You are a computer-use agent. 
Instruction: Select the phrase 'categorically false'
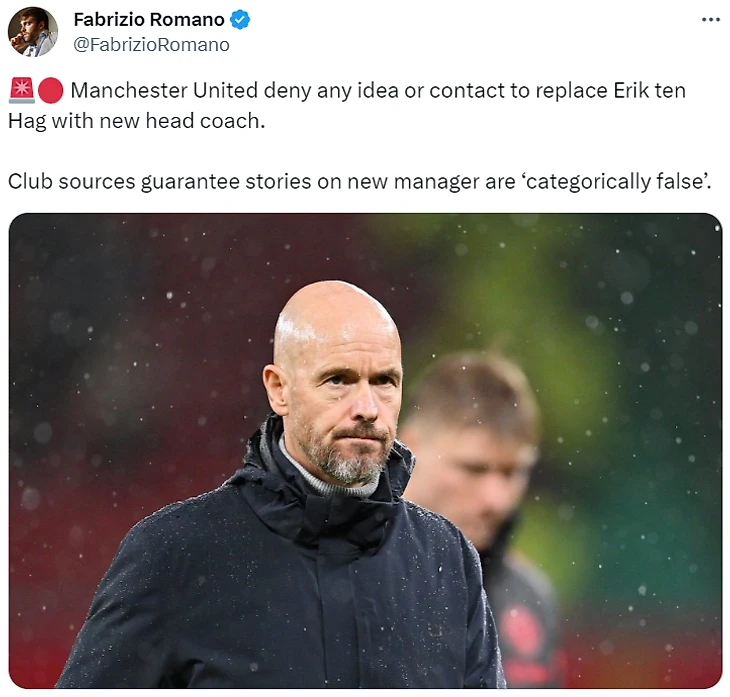tap(615, 181)
